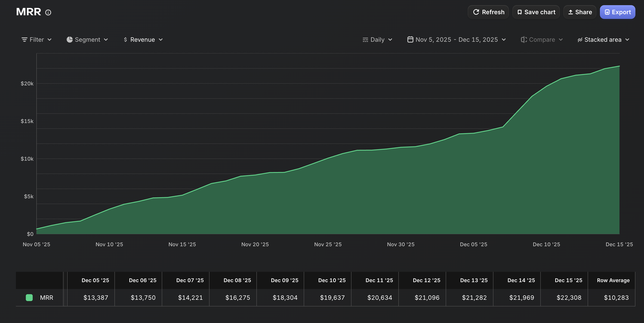Click the info icon beside the MRR title

click(x=48, y=12)
